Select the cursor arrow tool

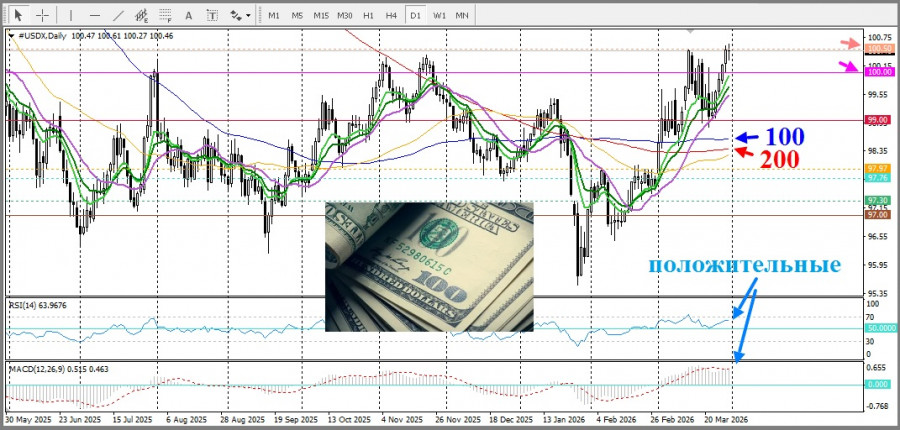[x=19, y=15]
